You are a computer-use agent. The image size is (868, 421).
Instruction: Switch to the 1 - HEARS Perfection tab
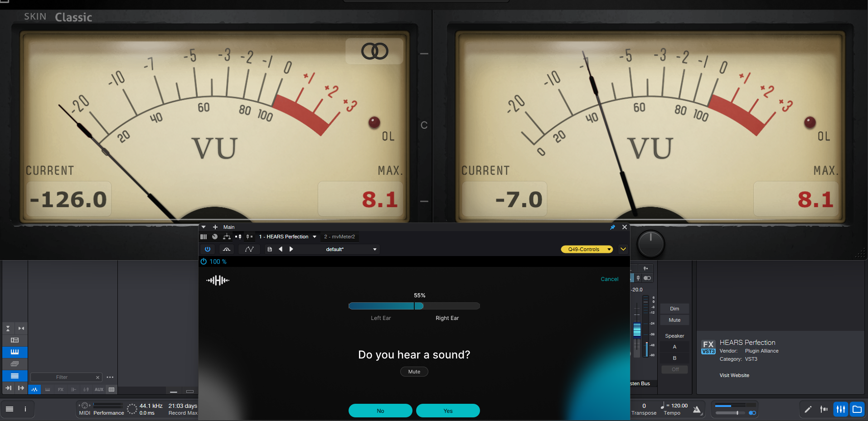(x=284, y=237)
